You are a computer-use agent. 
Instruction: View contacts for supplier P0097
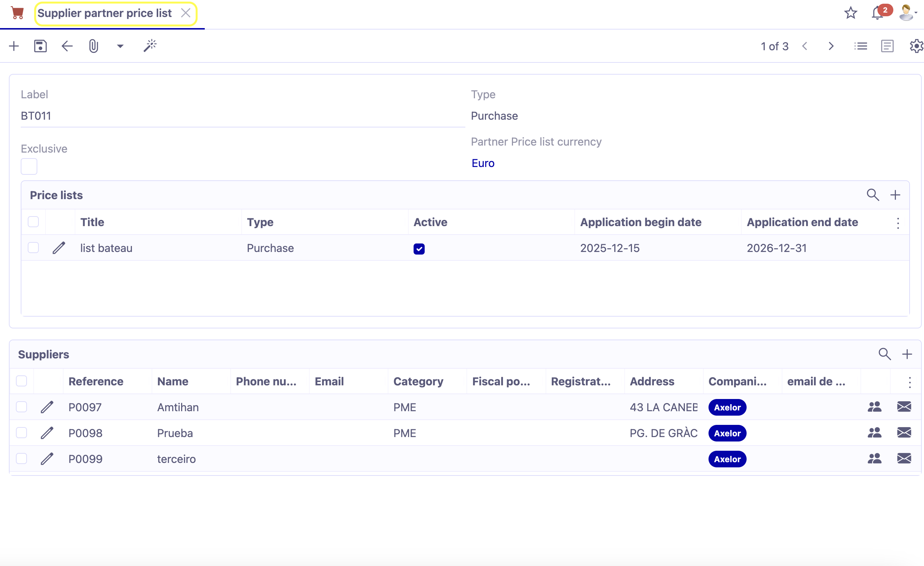tap(874, 407)
